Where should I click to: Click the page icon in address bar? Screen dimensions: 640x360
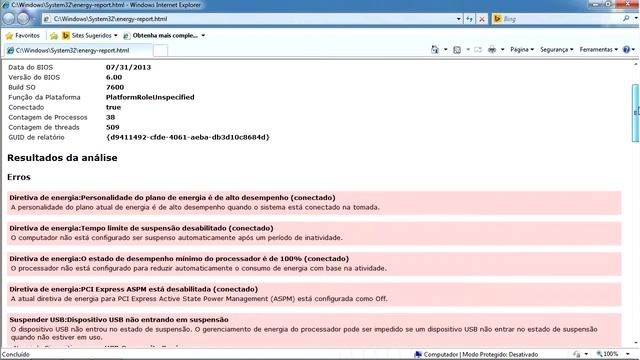[47, 19]
